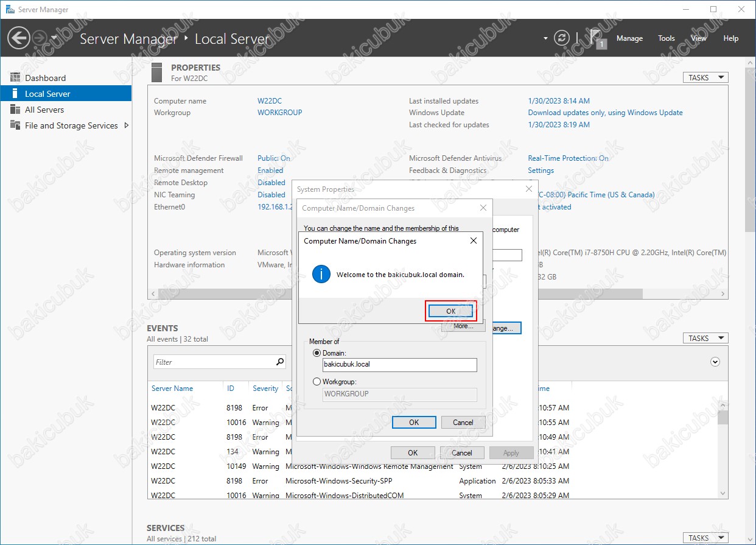
Task: Click the W22DC computer name link
Action: [x=270, y=101]
